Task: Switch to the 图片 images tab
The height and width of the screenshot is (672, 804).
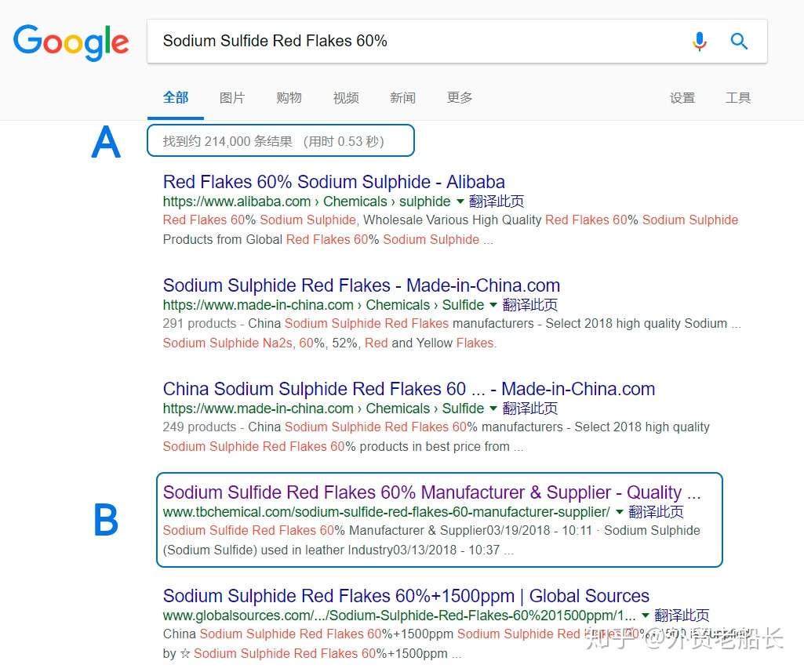Action: [232, 98]
